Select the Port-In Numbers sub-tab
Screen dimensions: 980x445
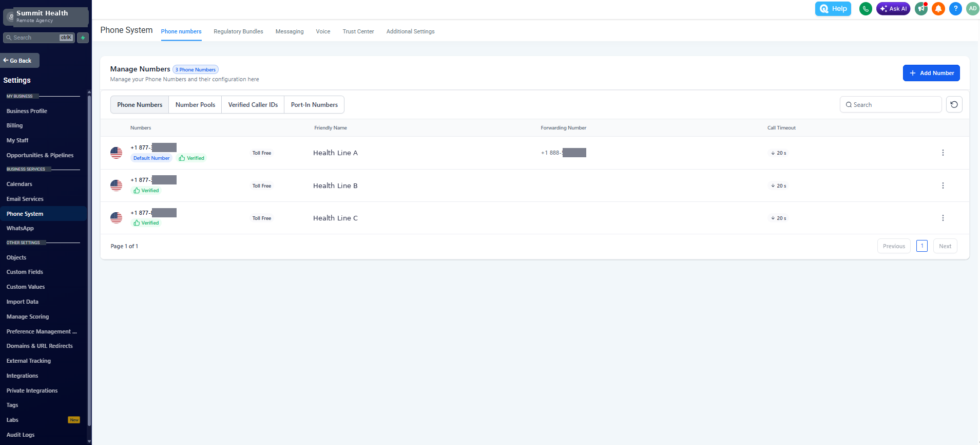pos(314,105)
